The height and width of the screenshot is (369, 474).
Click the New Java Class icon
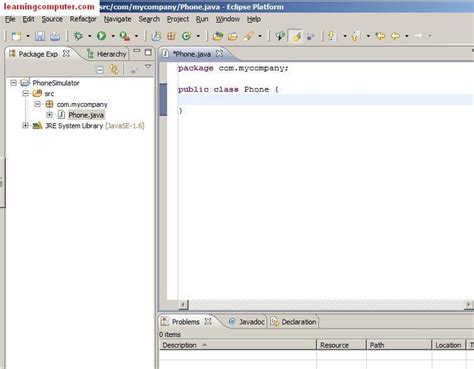coord(186,36)
